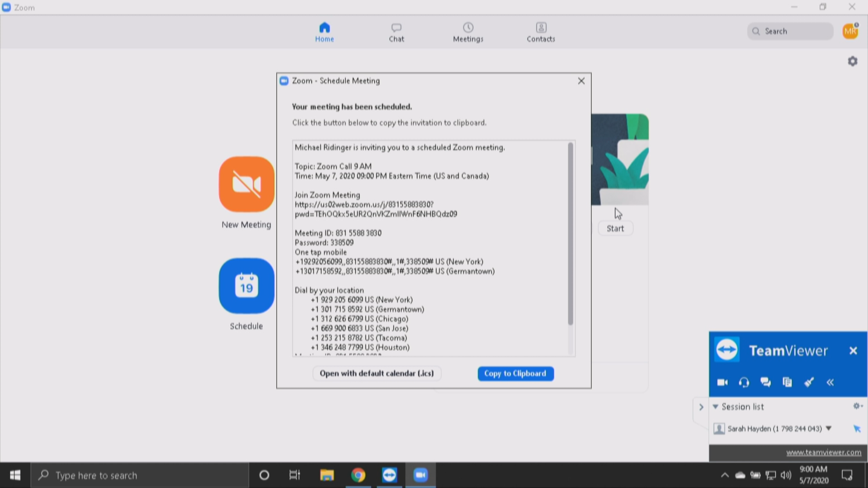The width and height of the screenshot is (868, 488).
Task: Click the Password: 338509 line
Action: point(324,243)
